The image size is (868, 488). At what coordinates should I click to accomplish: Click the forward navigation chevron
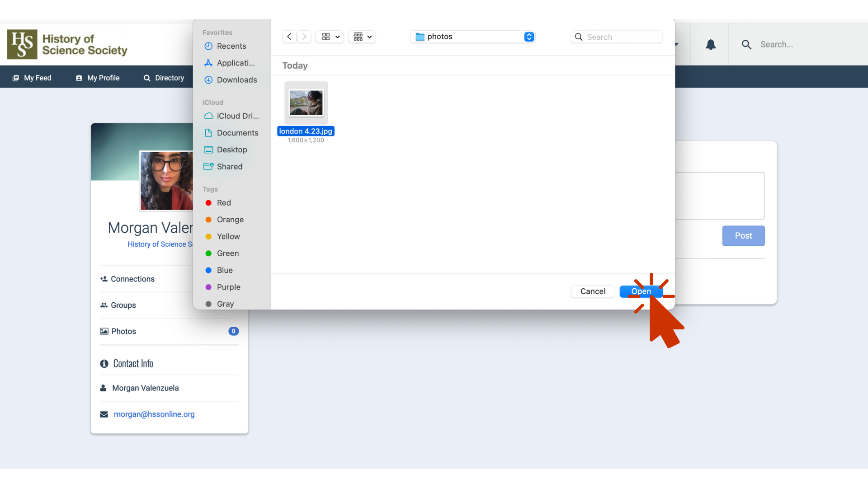304,37
